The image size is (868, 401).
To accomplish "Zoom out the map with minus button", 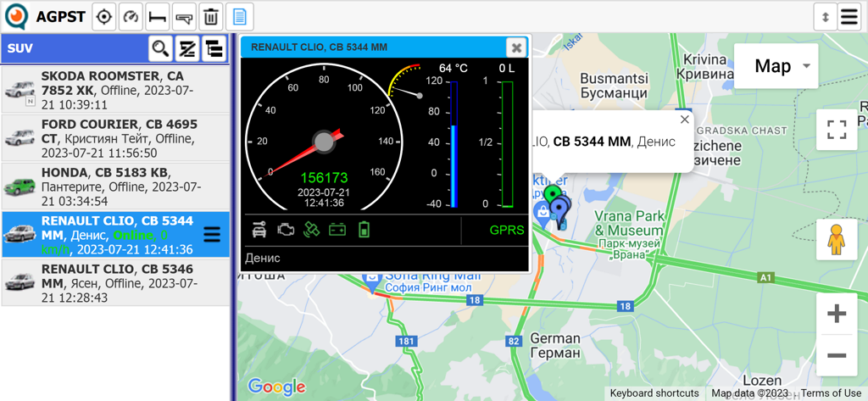I will coord(837,355).
